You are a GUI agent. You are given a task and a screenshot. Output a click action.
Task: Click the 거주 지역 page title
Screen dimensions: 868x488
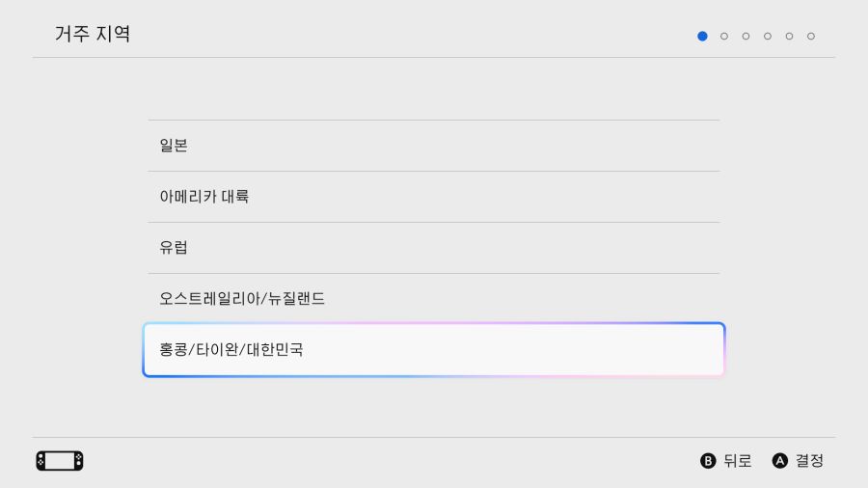click(93, 35)
